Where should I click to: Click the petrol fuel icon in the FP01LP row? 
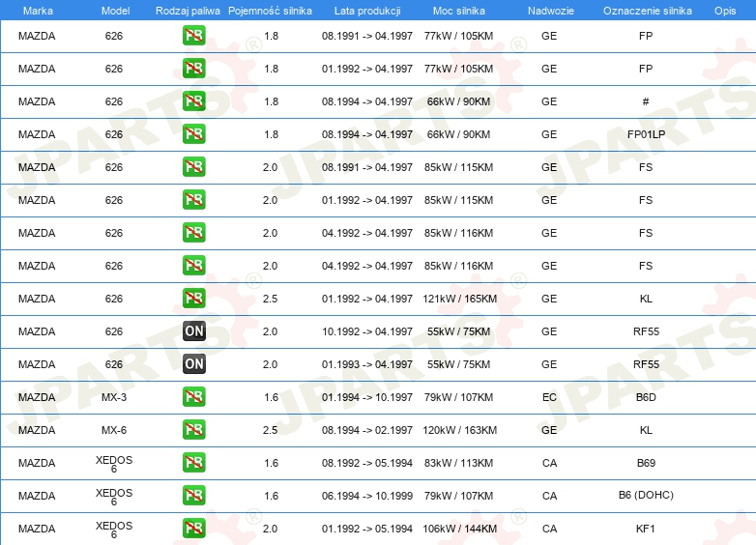click(x=193, y=133)
